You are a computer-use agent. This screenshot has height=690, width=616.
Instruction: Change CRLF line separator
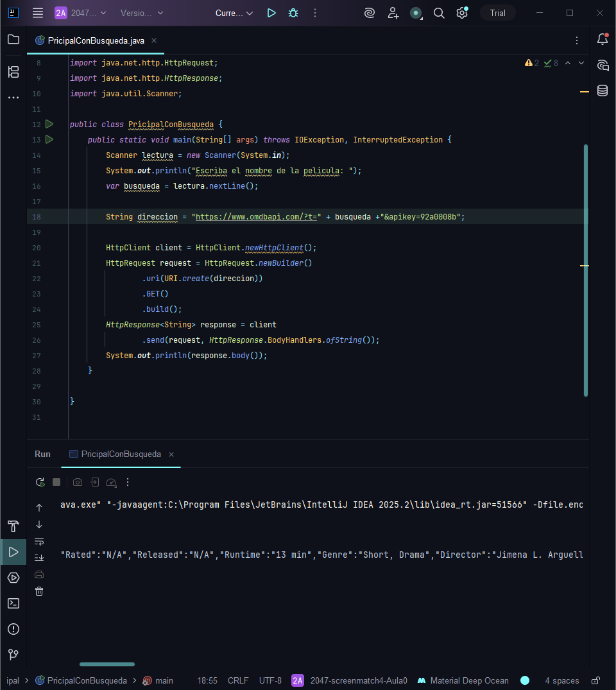[238, 680]
